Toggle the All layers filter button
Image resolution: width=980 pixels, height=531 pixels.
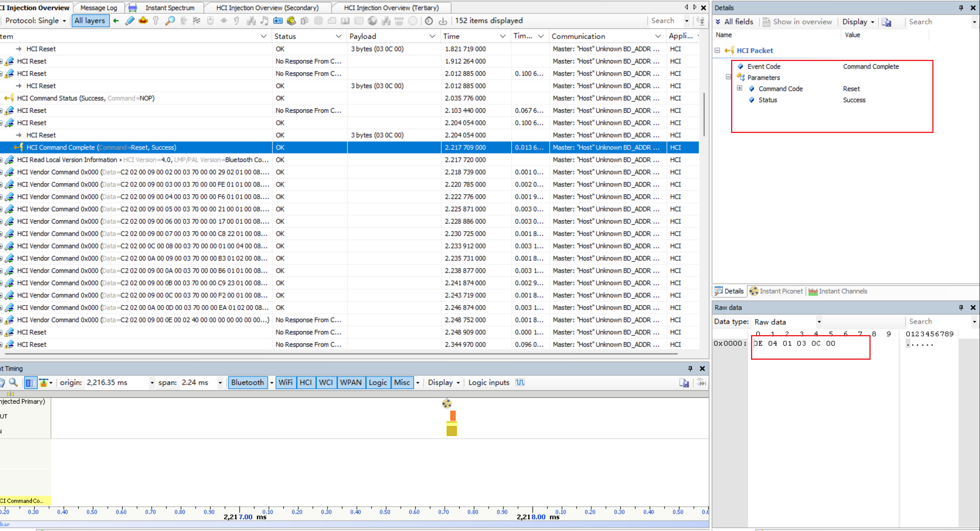(90, 21)
